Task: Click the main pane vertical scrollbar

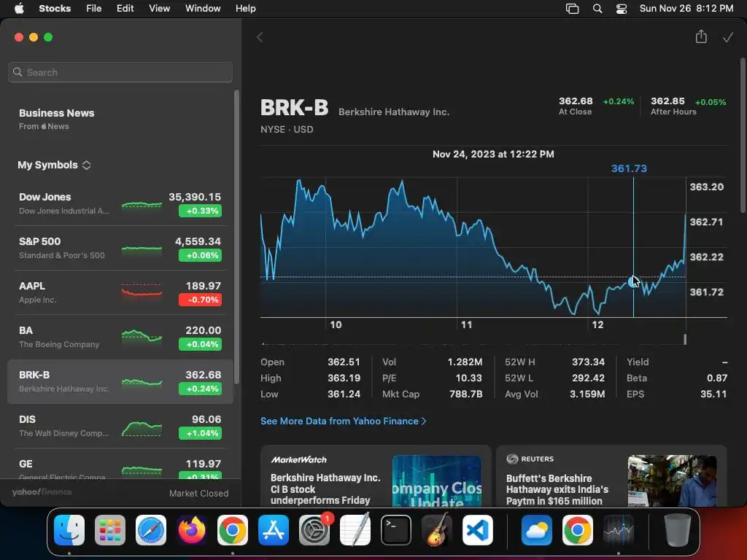Action: coord(743,135)
